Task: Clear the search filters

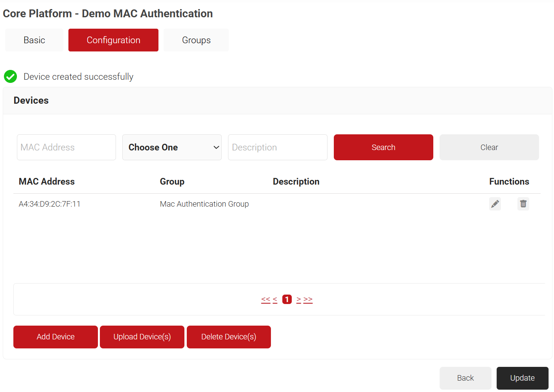Action: 489,147
